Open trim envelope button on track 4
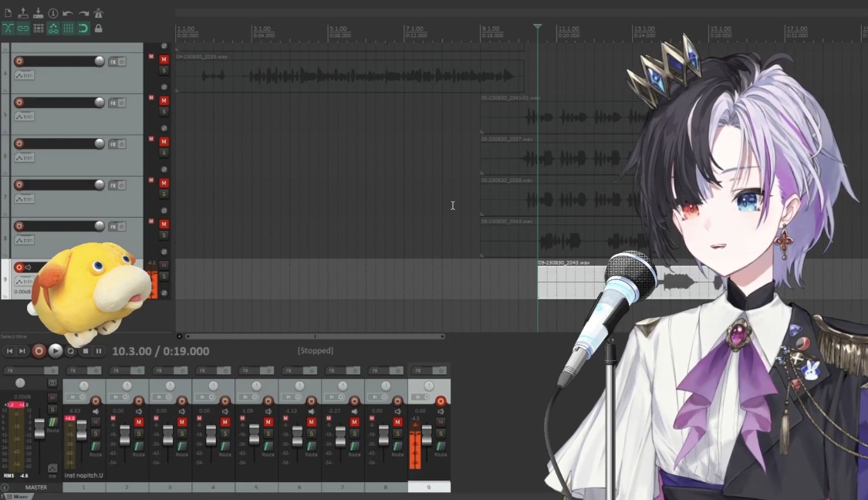Viewport: 868px width, 500px height. [25, 76]
